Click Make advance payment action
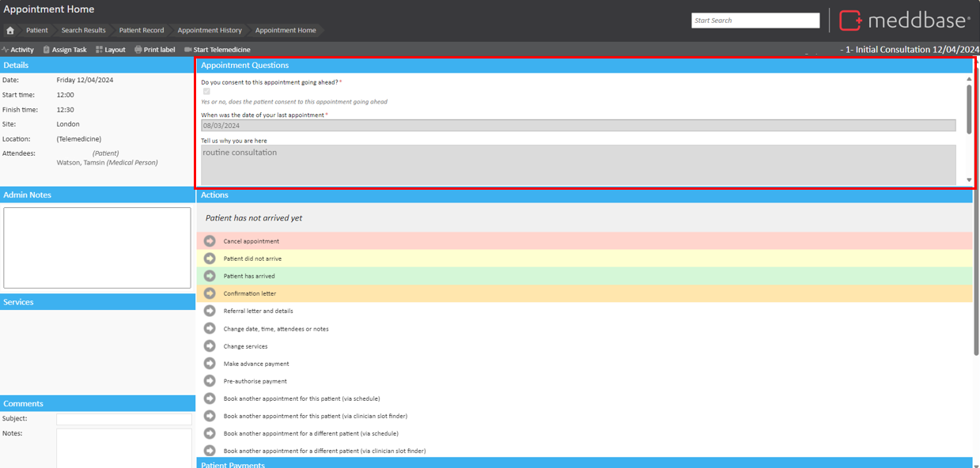The height and width of the screenshot is (468, 980). [x=256, y=364]
